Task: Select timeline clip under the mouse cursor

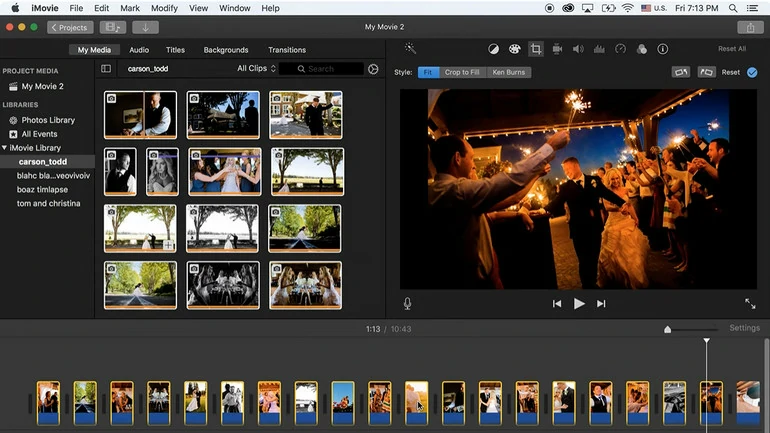Action: click(416, 403)
